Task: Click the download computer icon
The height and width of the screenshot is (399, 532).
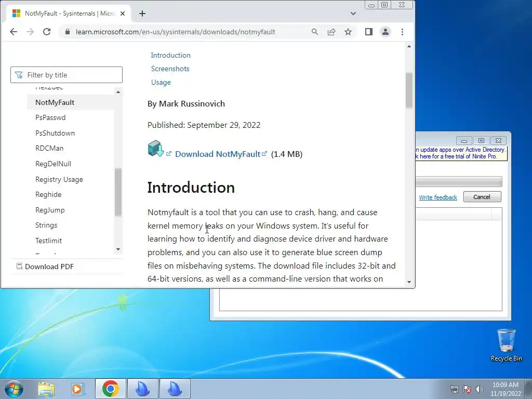Action: coord(156,149)
